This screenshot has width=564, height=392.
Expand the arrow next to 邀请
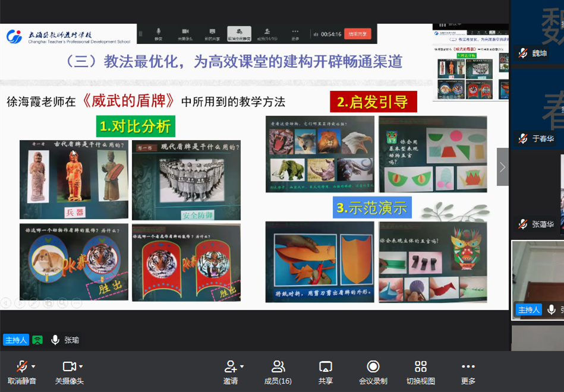click(242, 366)
